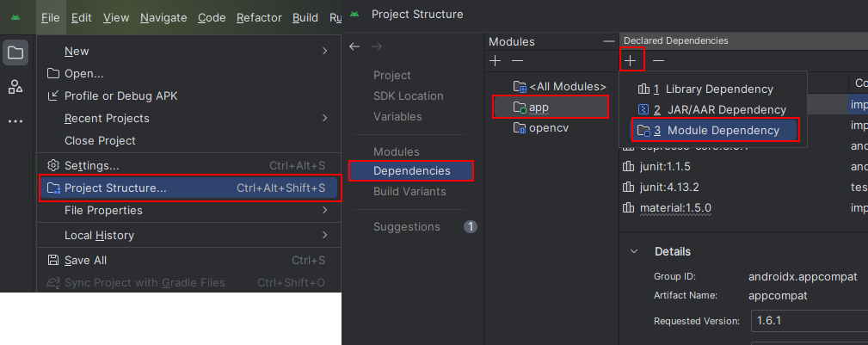Select the Dependencies category
868x345 pixels.
411,171
